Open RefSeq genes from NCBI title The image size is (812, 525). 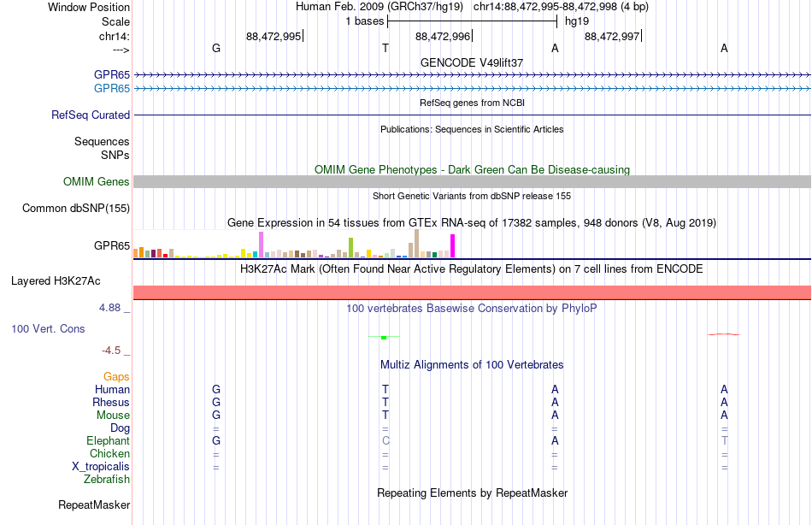(472, 103)
